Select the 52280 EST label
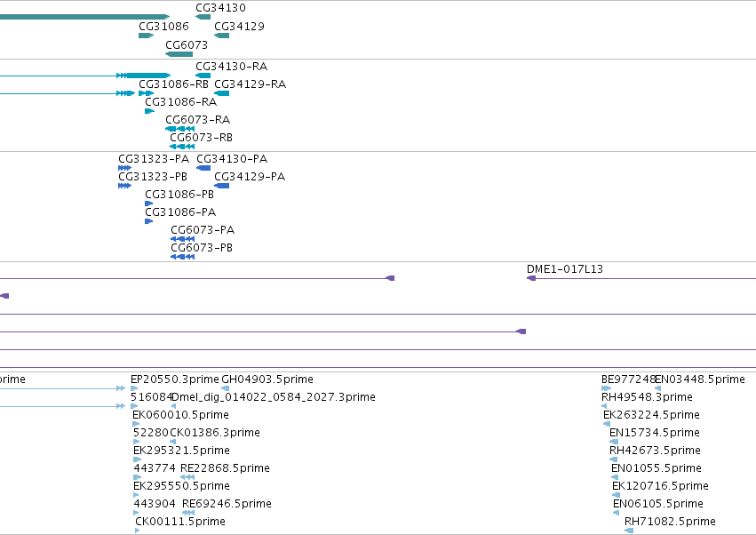The image size is (756, 535). click(151, 433)
